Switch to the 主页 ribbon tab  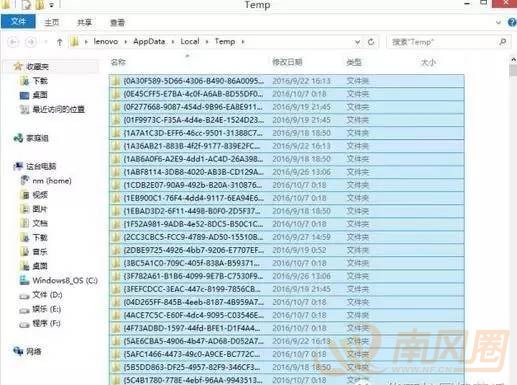[x=52, y=22]
